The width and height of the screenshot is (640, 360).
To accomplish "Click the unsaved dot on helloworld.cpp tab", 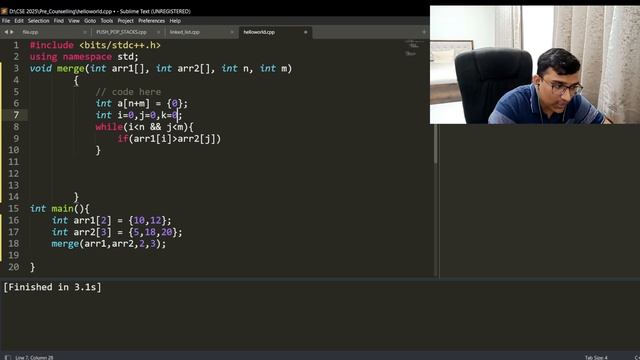I will coord(305,32).
